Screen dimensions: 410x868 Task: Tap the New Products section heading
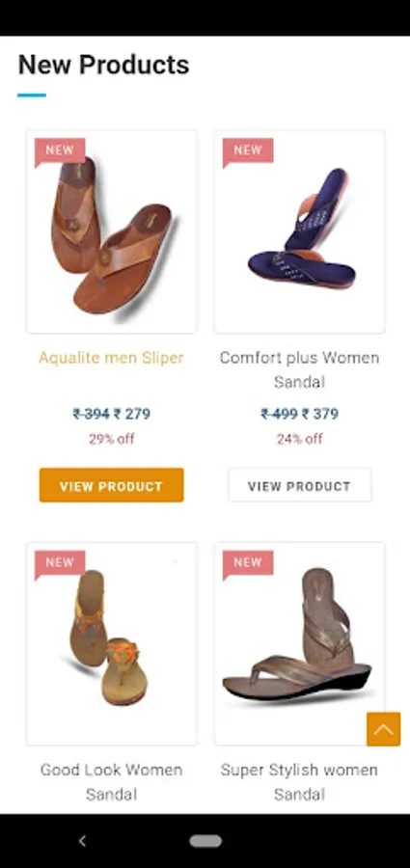(103, 65)
